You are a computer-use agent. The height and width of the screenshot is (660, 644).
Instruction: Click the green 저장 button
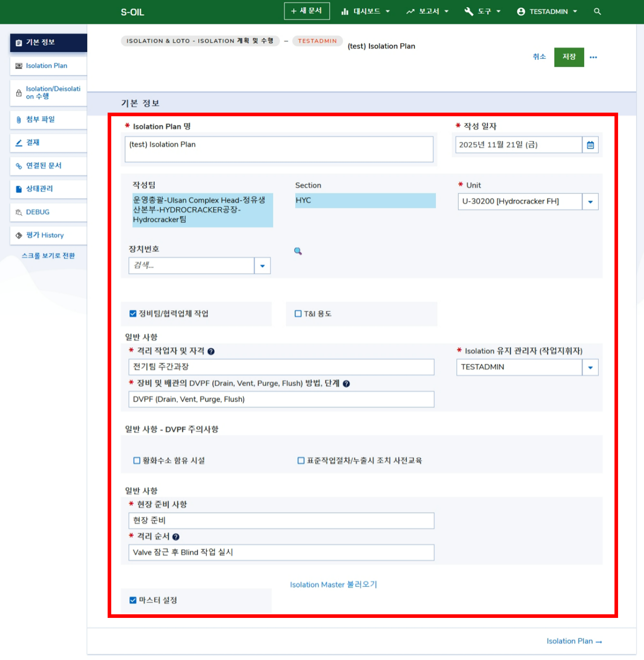click(569, 57)
